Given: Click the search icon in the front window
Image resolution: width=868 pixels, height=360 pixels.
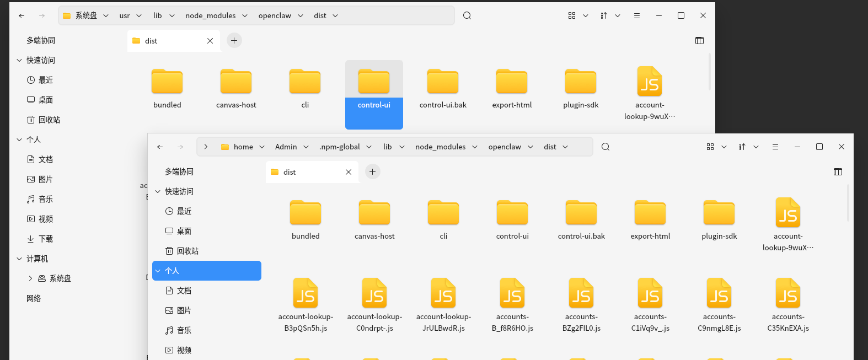Looking at the screenshot, I should tap(606, 147).
